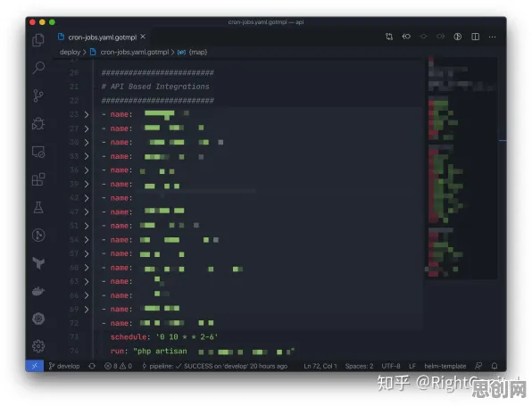Click the compare changes icon in editor toolbar

(389, 37)
